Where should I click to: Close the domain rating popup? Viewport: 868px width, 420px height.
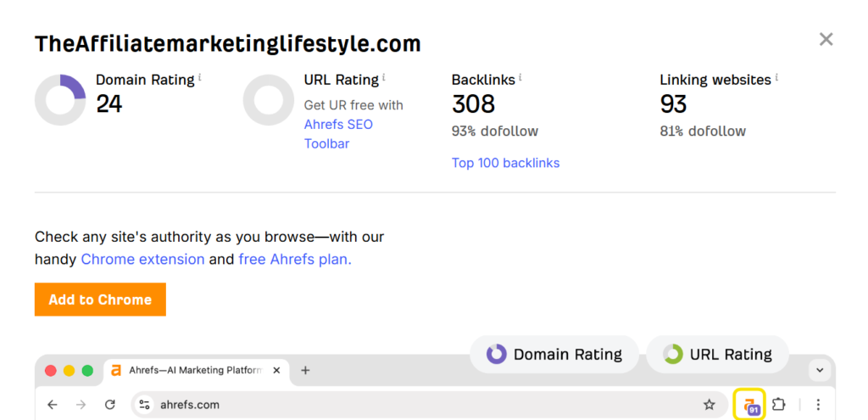click(826, 39)
